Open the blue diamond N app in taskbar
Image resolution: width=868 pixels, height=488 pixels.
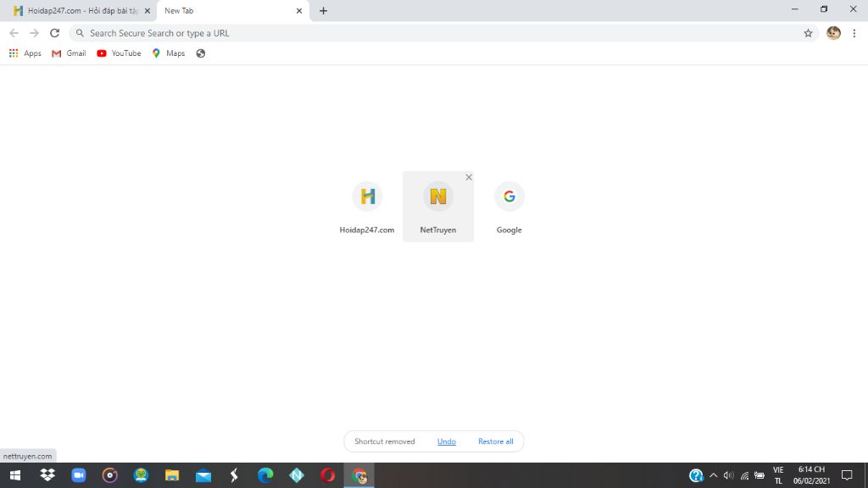[x=296, y=475]
